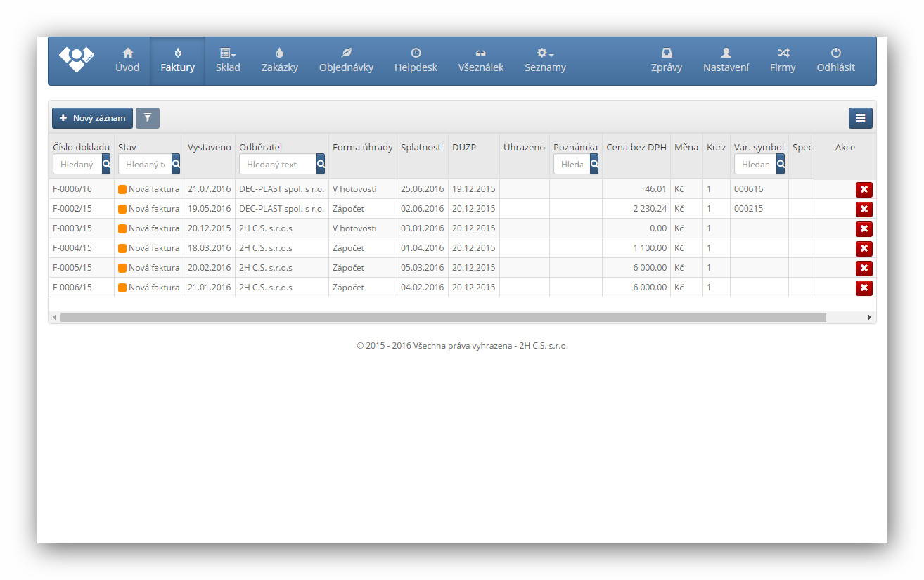Open Zprávy messages inbox
Screen dimensions: 924x580
pyautogui.click(x=666, y=60)
